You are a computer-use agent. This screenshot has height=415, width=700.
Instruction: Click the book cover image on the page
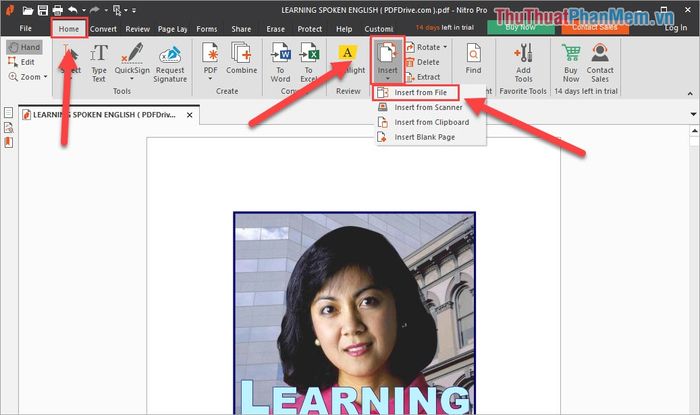(x=354, y=313)
